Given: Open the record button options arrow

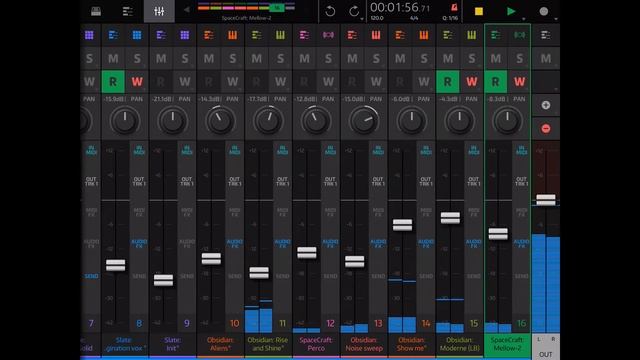Looking at the screenshot, I should (x=556, y=19).
